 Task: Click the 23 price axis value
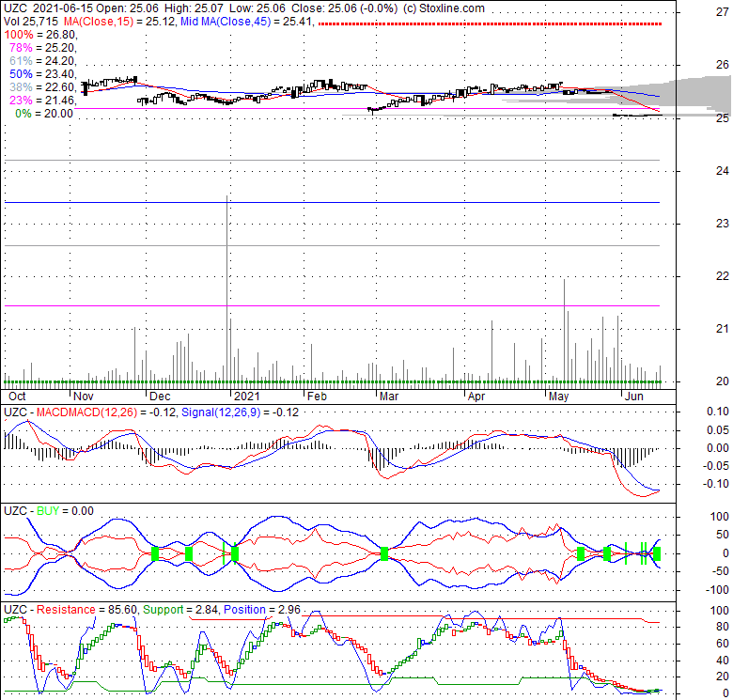723,224
